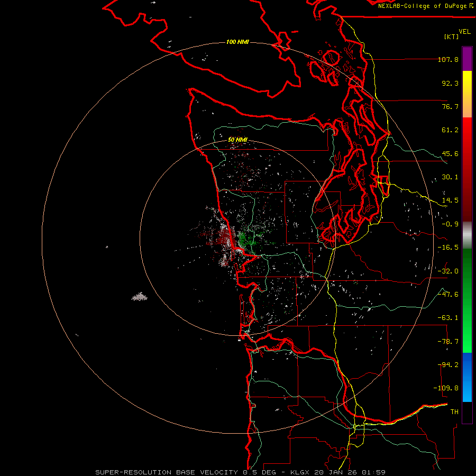The height and width of the screenshot is (476, 476).
Task: Click the -78.7 legend value
Action: pyautogui.click(x=448, y=342)
